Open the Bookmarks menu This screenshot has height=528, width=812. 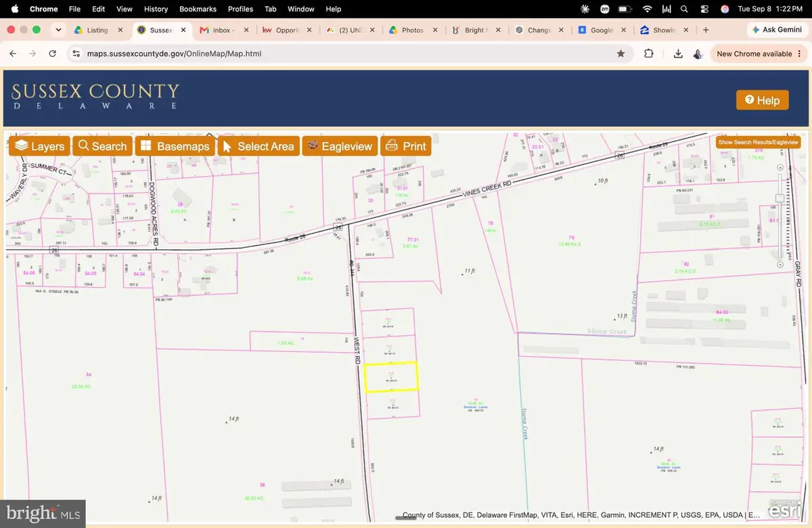(198, 9)
